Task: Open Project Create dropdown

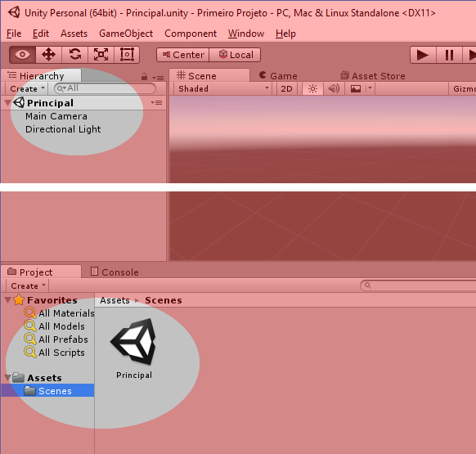Action: (28, 285)
